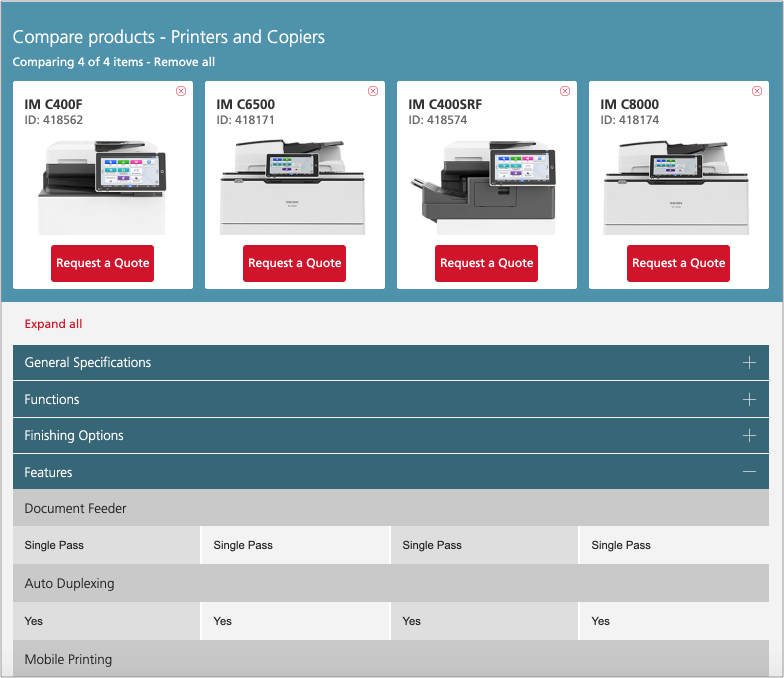This screenshot has width=784, height=678.
Task: Select ID: 418174 text
Action: (x=630, y=120)
